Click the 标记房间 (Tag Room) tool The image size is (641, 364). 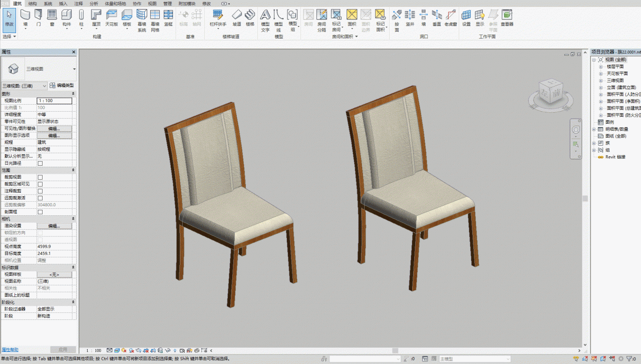(337, 21)
